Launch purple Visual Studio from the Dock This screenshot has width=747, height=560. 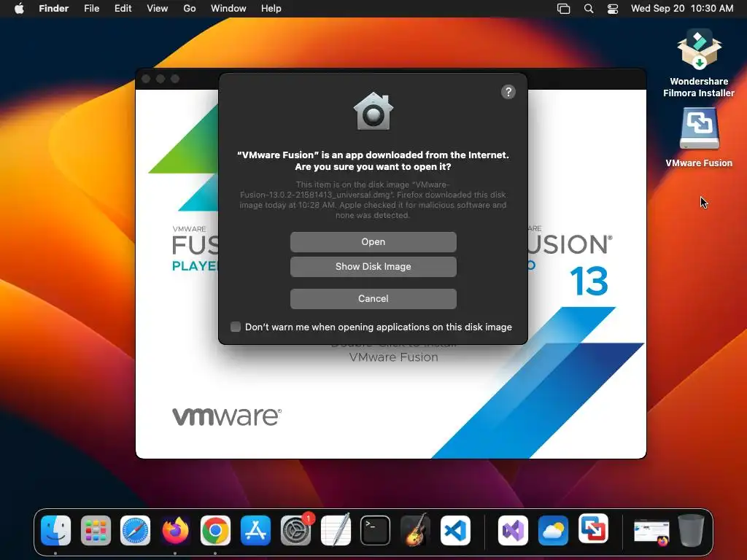(513, 530)
